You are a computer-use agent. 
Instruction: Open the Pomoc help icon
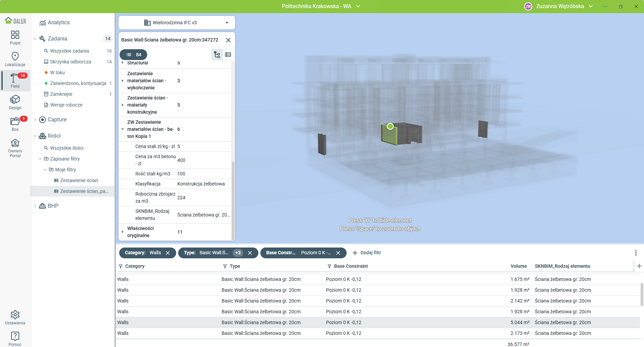15,339
